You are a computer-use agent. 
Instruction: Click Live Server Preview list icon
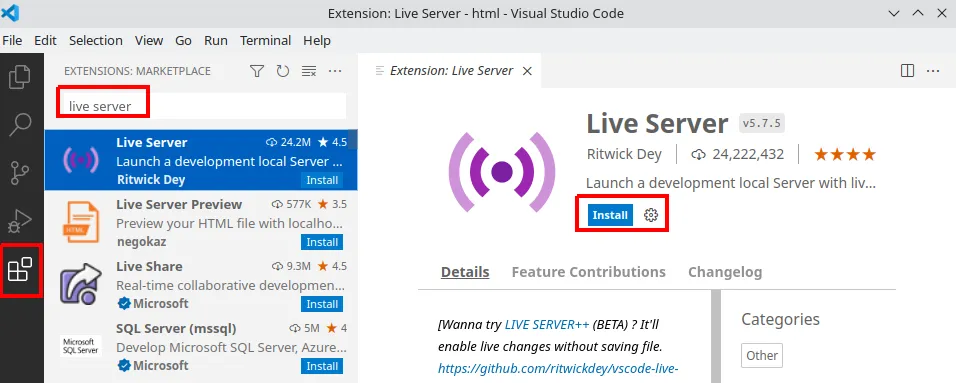[x=80, y=223]
